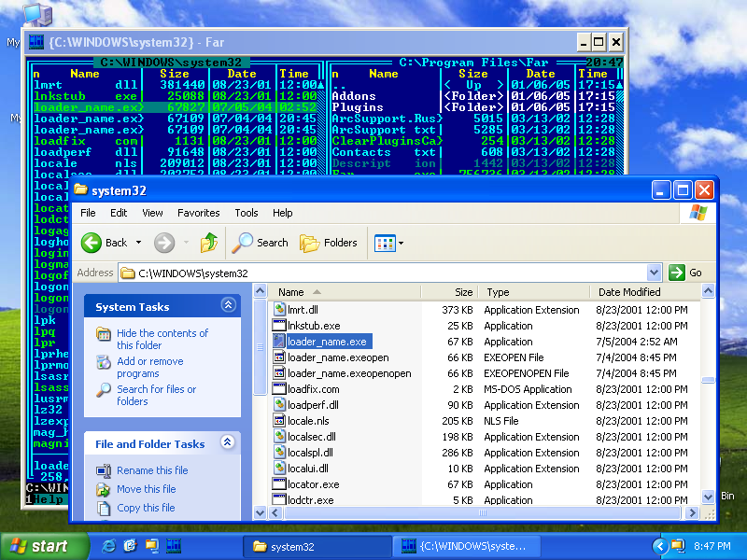
Task: Collapse the System Tasks panel
Action: click(x=228, y=305)
